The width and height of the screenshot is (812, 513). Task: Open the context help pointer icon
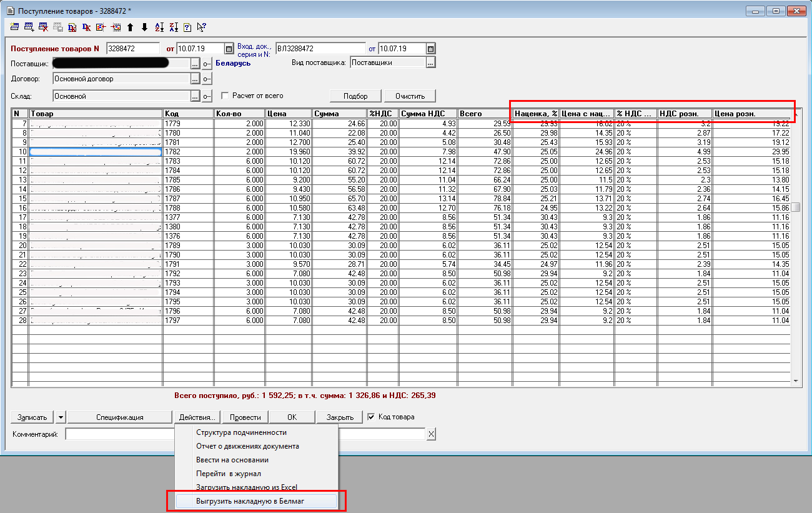(201, 27)
